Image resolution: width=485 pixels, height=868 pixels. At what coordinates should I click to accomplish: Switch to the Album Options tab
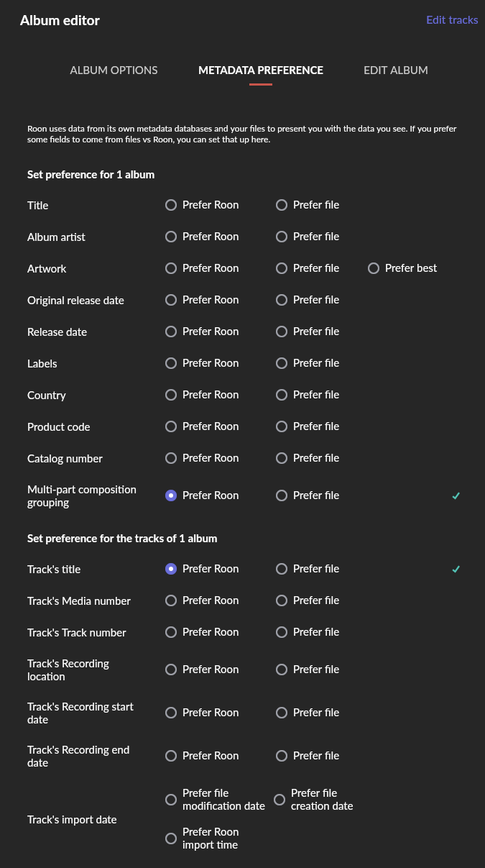click(114, 70)
